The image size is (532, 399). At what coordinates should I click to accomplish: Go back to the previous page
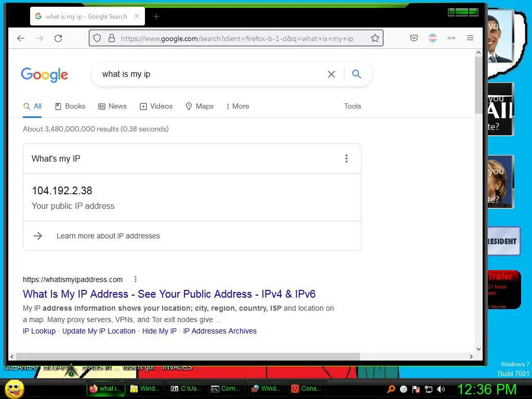coord(21,38)
